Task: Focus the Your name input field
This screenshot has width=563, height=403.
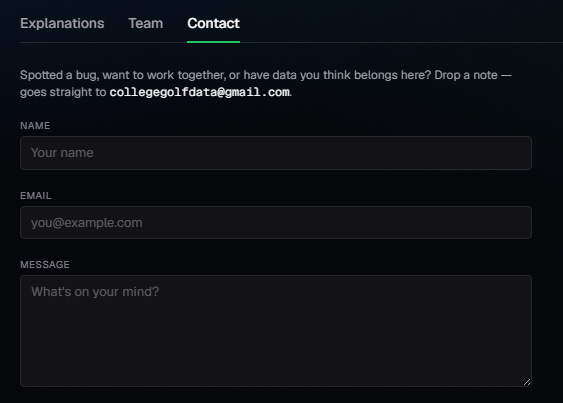Action: coord(276,153)
